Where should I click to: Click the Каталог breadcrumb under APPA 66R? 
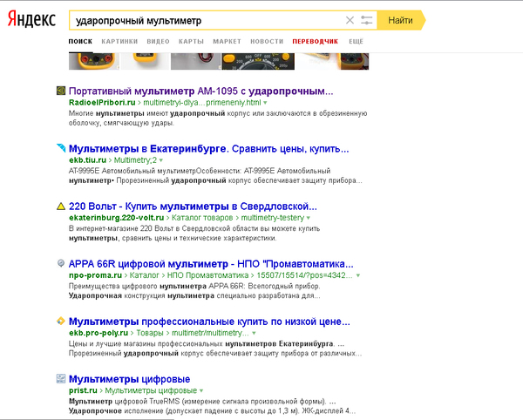pos(144,275)
